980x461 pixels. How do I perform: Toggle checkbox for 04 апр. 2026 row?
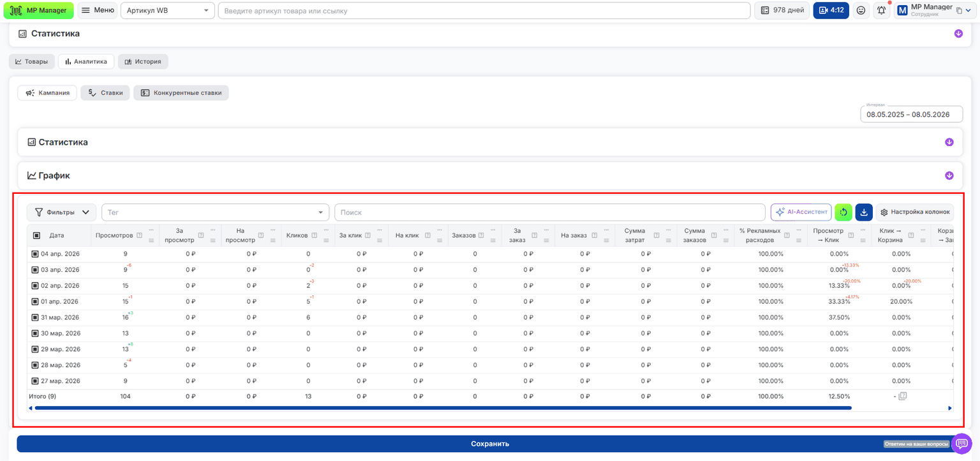(x=35, y=254)
